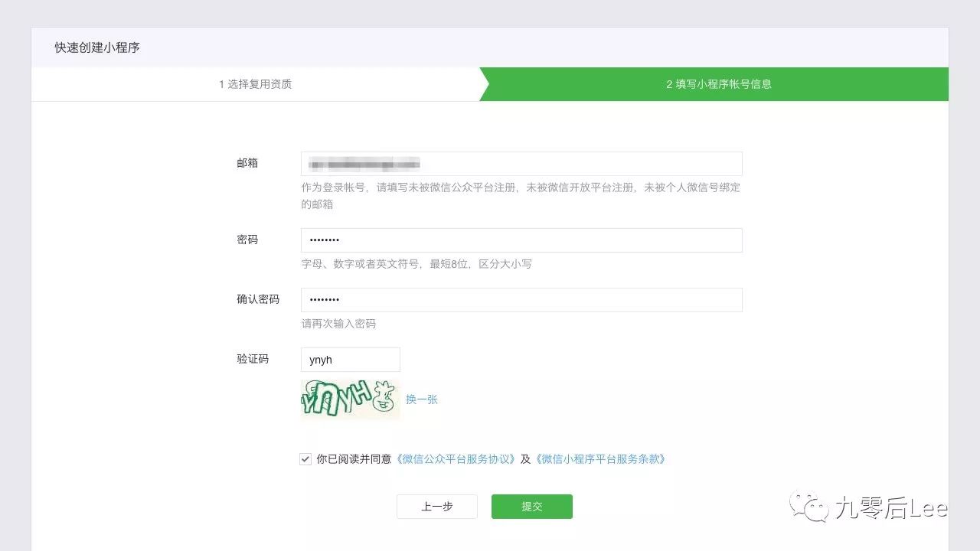Click the WeChat chat-bubble logo watermark
The width and height of the screenshot is (980, 551).
coord(808,505)
